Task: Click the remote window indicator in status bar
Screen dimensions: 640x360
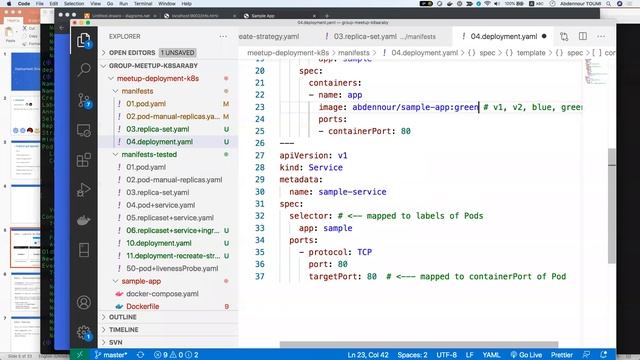Action: (x=80, y=355)
